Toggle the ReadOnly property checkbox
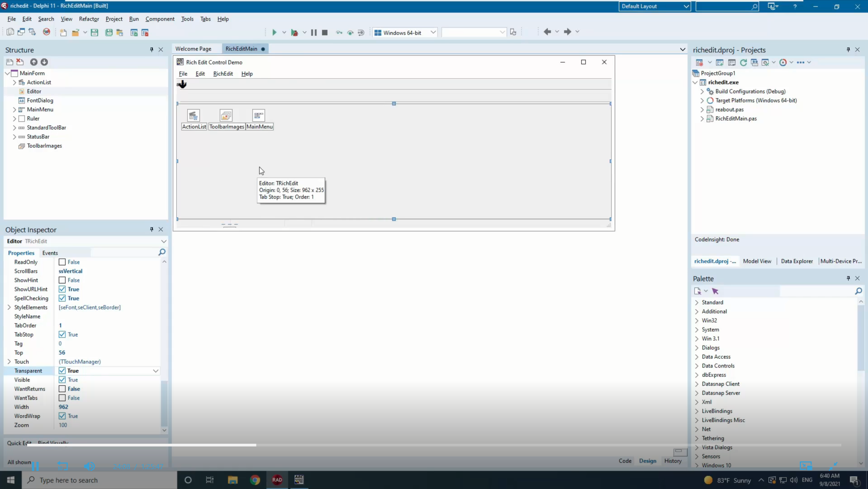This screenshot has height=489, width=868. (62, 262)
